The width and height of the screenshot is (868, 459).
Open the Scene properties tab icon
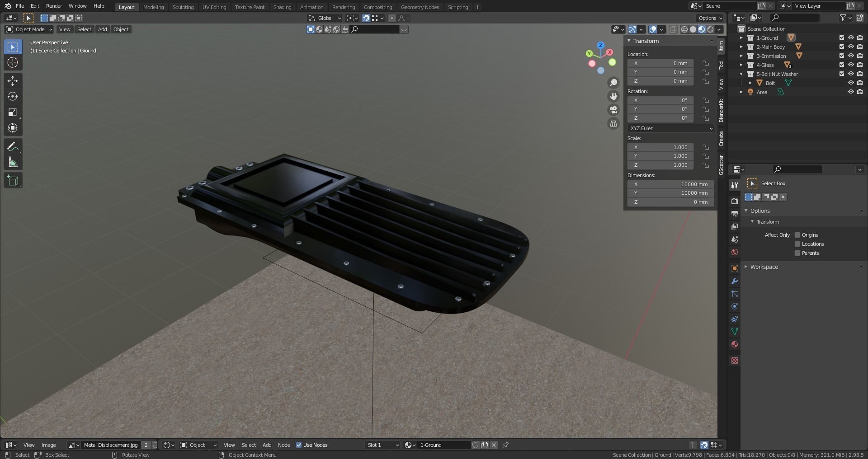click(x=735, y=239)
